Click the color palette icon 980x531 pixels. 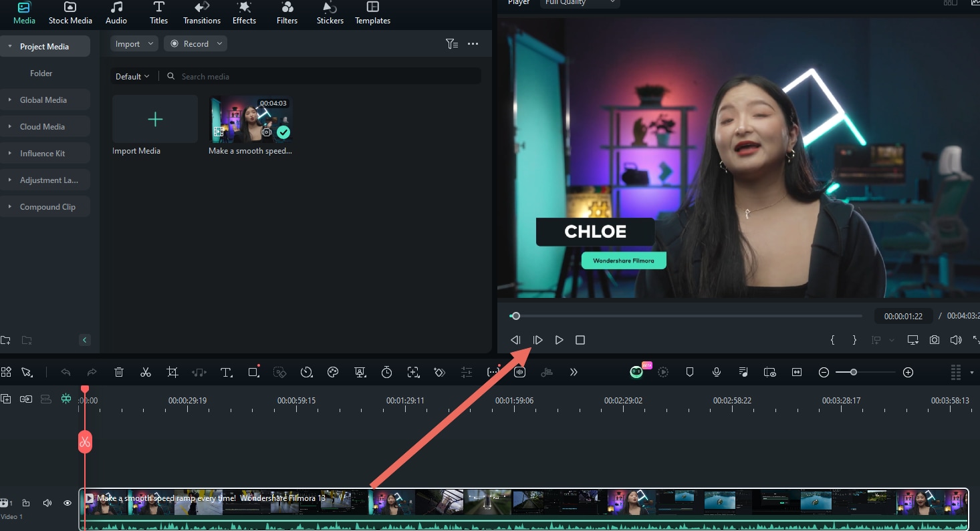333,372
